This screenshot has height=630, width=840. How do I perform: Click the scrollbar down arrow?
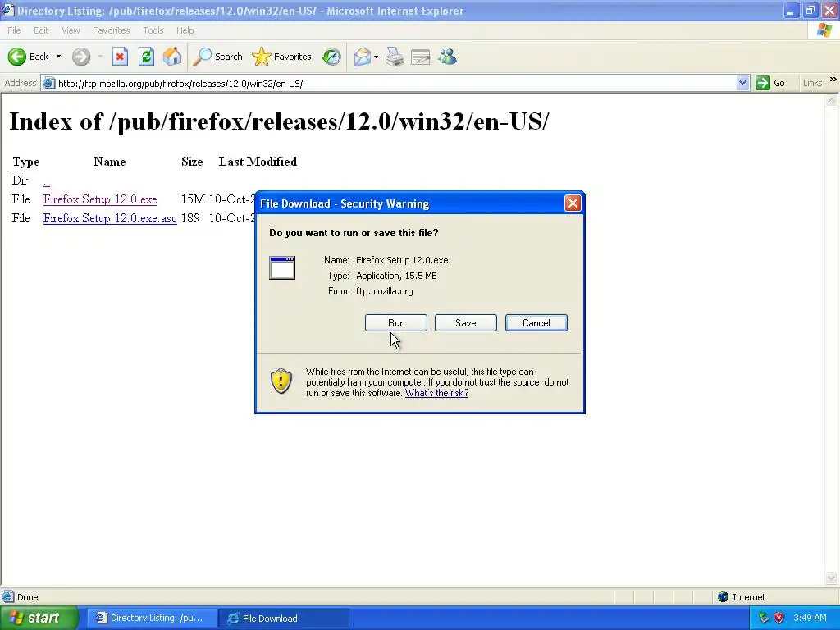tap(832, 578)
